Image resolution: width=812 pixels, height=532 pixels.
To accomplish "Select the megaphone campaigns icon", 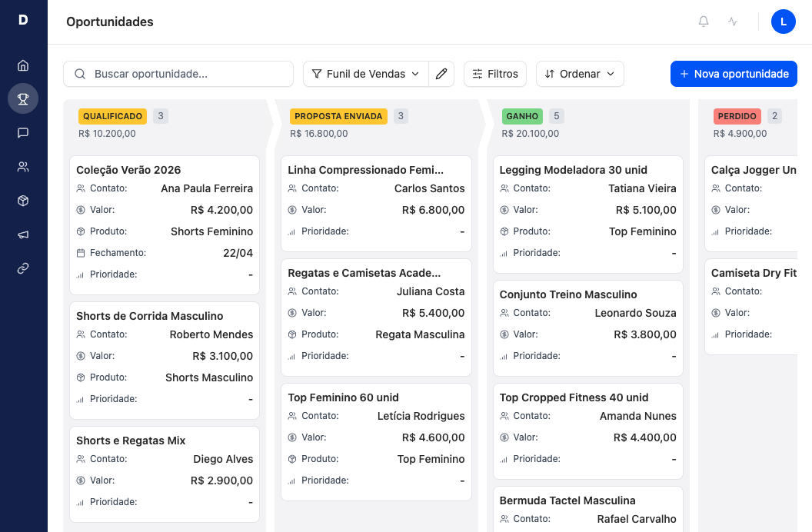I will tap(23, 234).
